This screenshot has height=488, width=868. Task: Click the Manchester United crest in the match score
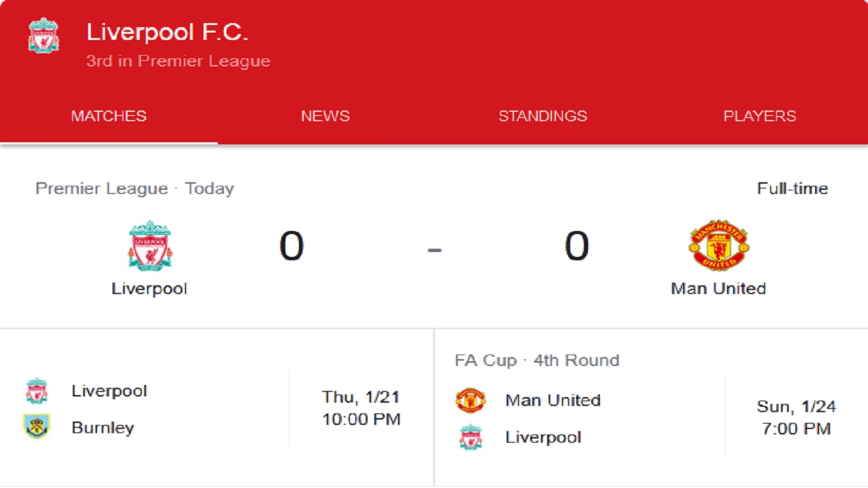(x=719, y=245)
